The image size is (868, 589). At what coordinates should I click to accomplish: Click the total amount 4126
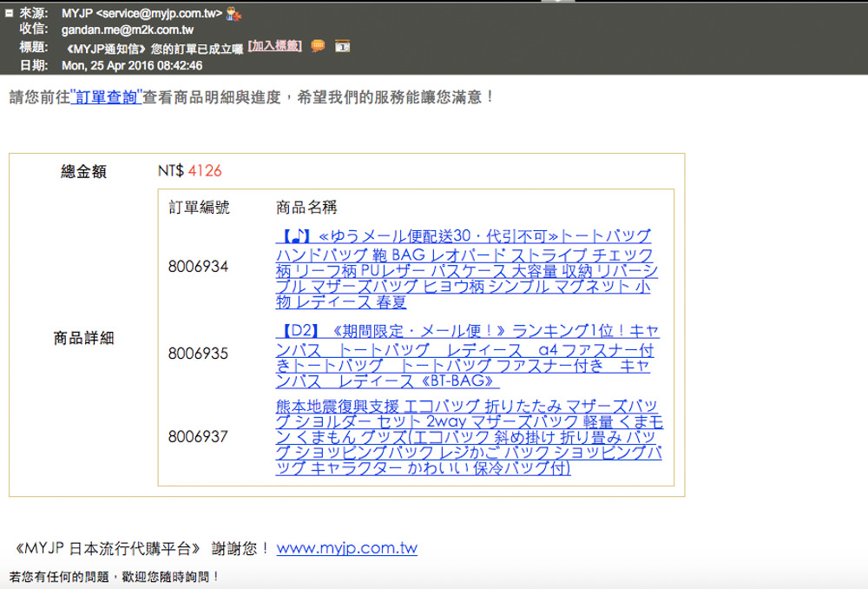[x=205, y=170]
